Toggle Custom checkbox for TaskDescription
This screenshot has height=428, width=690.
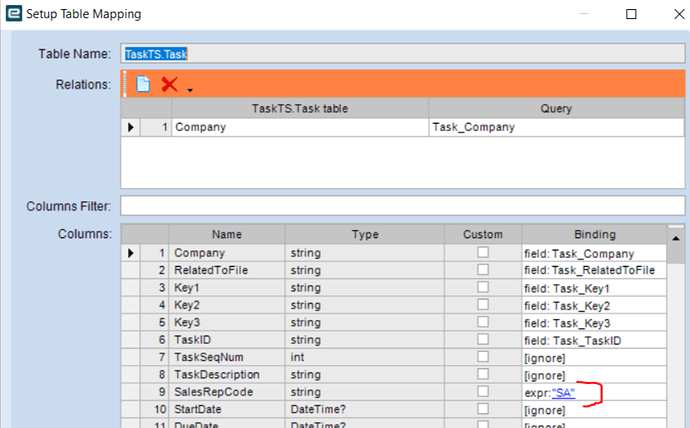click(483, 373)
